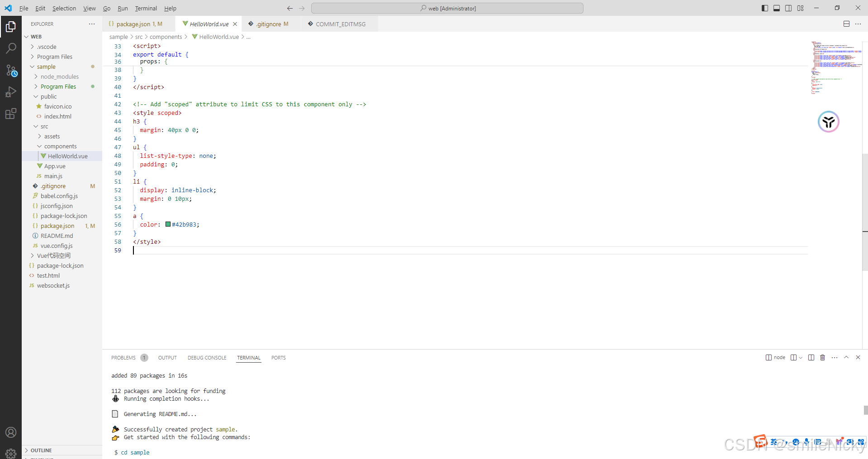Close the HelloWorld.vue tab
This screenshot has height=459, width=868.
click(235, 24)
